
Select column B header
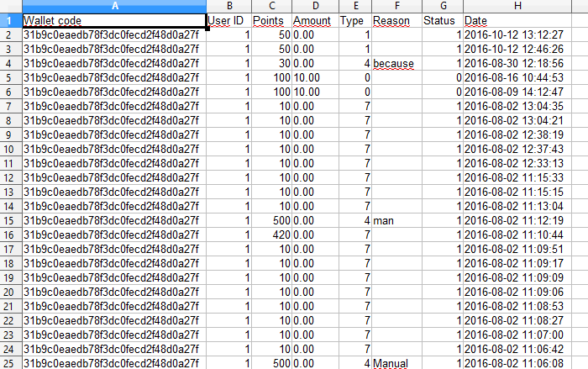228,6
